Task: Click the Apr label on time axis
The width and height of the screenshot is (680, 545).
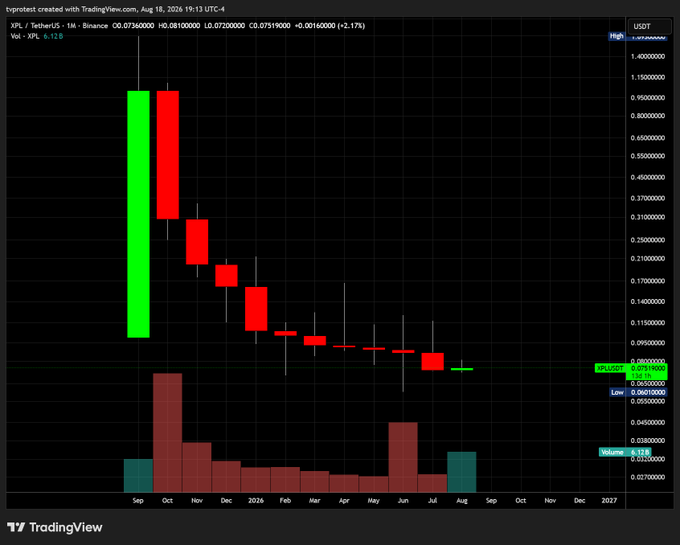Action: tap(344, 500)
